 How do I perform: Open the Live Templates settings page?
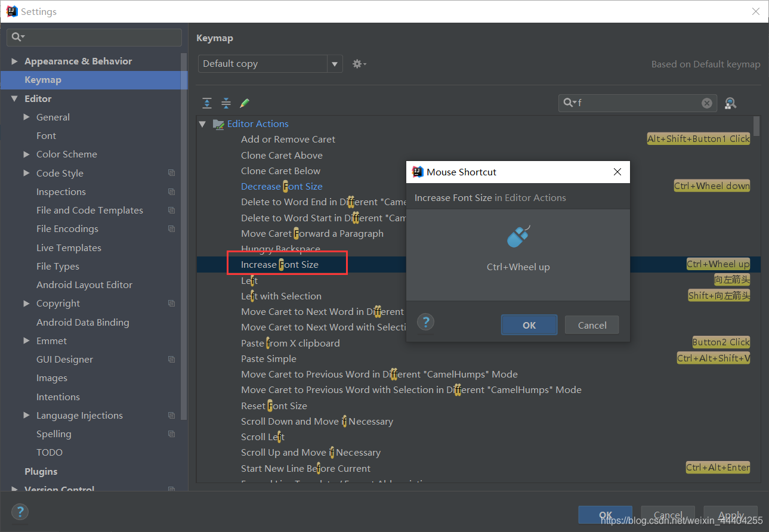tap(69, 248)
